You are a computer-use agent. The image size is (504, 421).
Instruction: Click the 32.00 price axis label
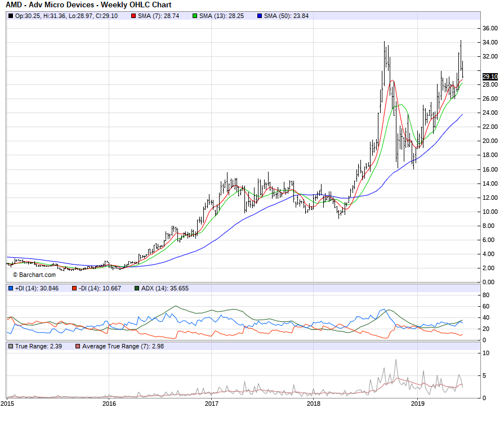[x=490, y=56]
